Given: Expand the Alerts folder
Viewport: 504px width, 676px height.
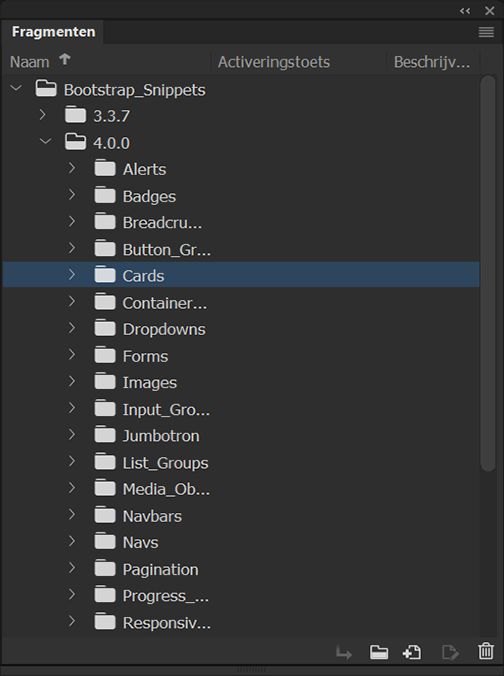Looking at the screenshot, I should click(72, 168).
